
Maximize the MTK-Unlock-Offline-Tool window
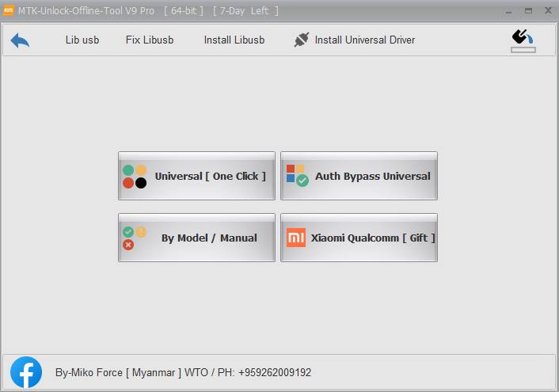(x=528, y=11)
